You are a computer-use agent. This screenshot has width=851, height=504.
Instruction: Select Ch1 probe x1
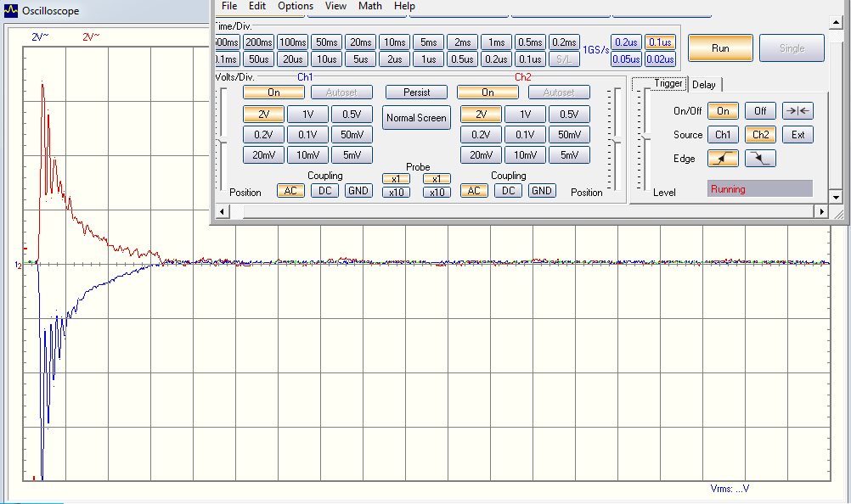click(x=396, y=179)
